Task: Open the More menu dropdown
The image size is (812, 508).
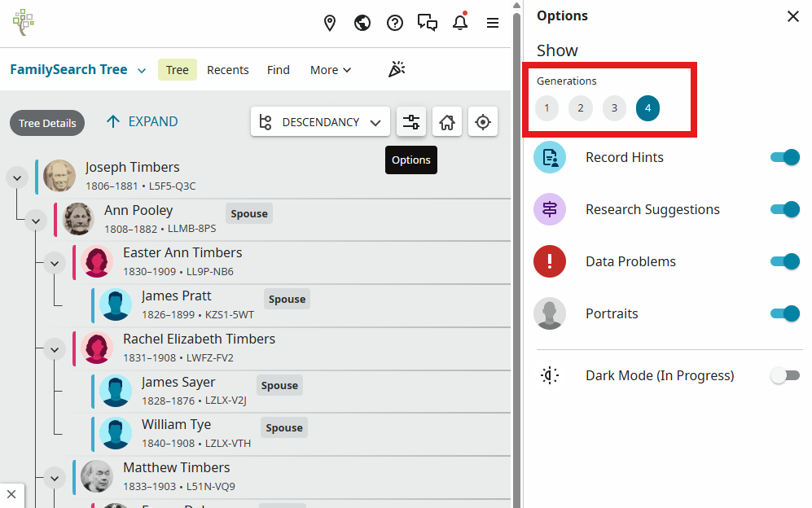Action: [331, 70]
